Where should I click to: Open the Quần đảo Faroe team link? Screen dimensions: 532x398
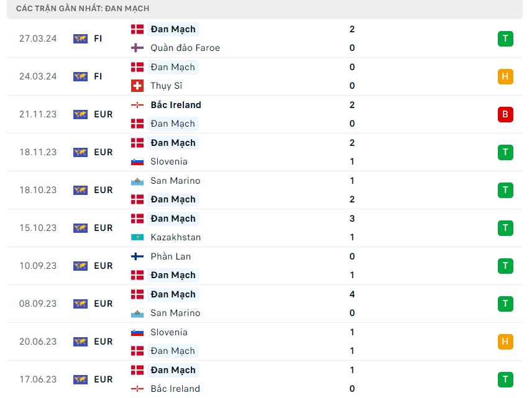click(185, 48)
